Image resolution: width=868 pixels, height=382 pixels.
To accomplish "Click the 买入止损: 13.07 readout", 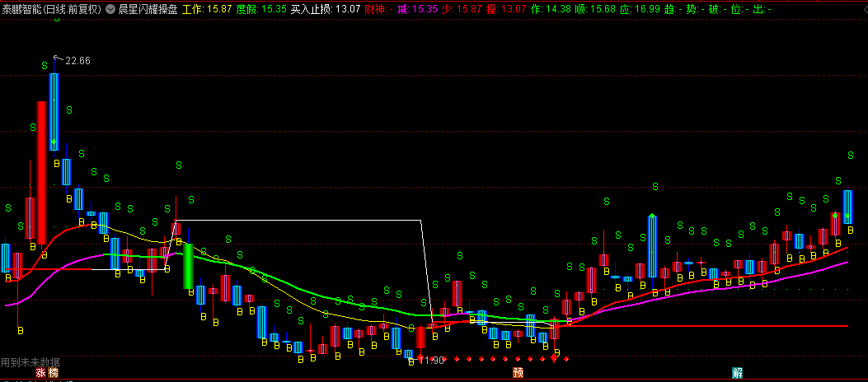I will [326, 9].
